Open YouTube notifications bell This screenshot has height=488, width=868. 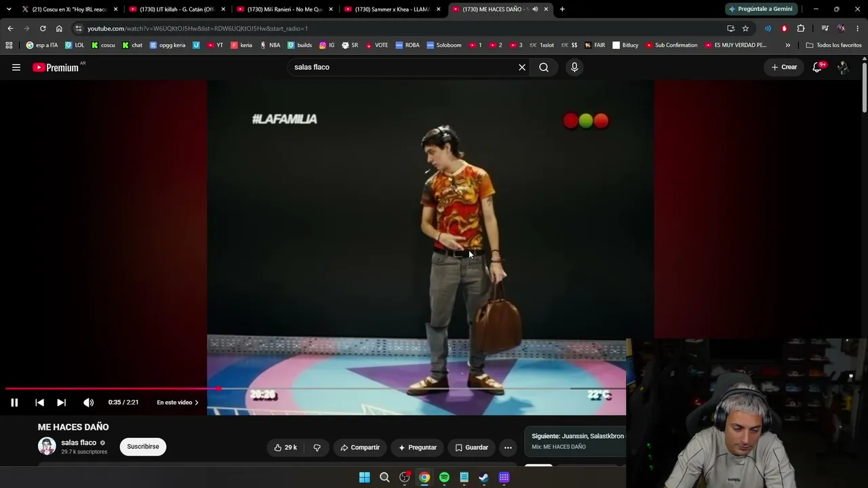[x=818, y=67]
